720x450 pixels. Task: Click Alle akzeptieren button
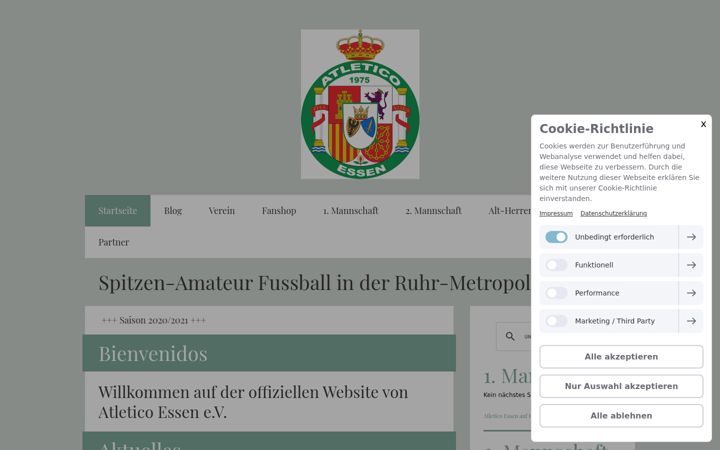click(x=621, y=357)
